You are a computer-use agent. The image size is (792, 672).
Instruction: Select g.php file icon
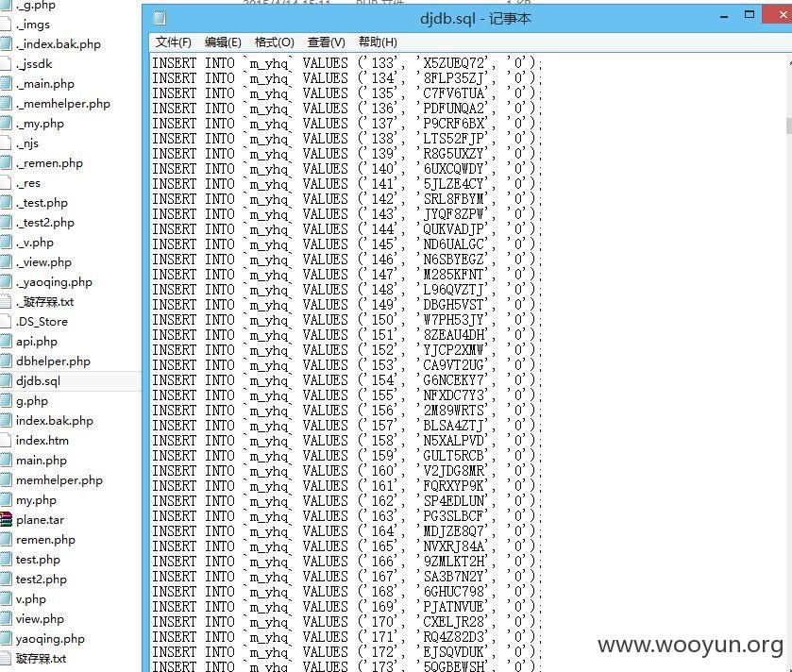5,401
